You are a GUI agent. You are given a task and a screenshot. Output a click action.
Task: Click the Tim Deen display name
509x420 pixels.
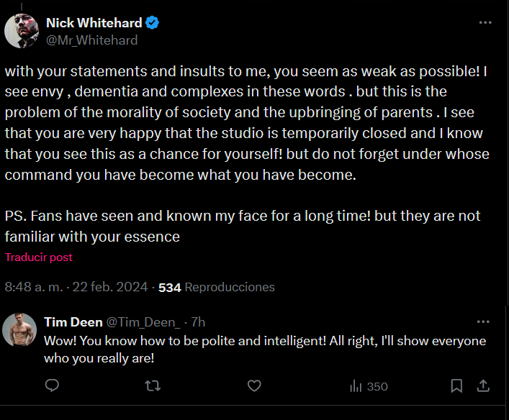[73, 322]
